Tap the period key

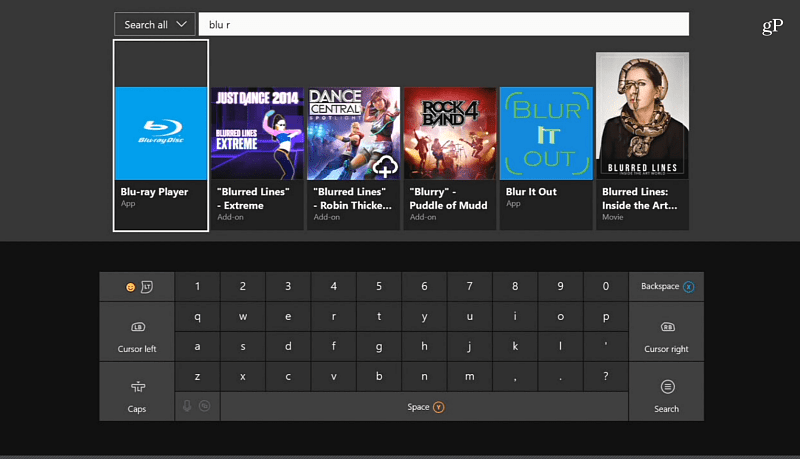pos(561,377)
